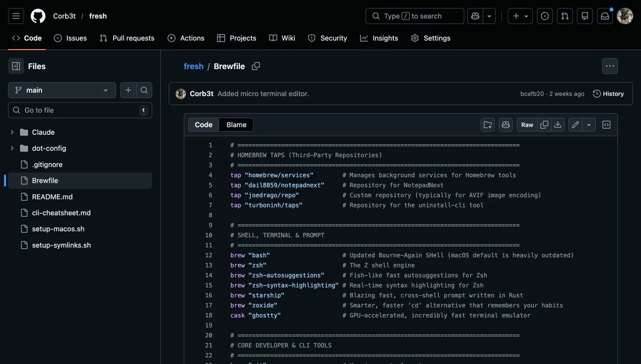Open the edit options dropdown arrow
Viewport: 641px width, 364px height.
[x=587, y=125]
